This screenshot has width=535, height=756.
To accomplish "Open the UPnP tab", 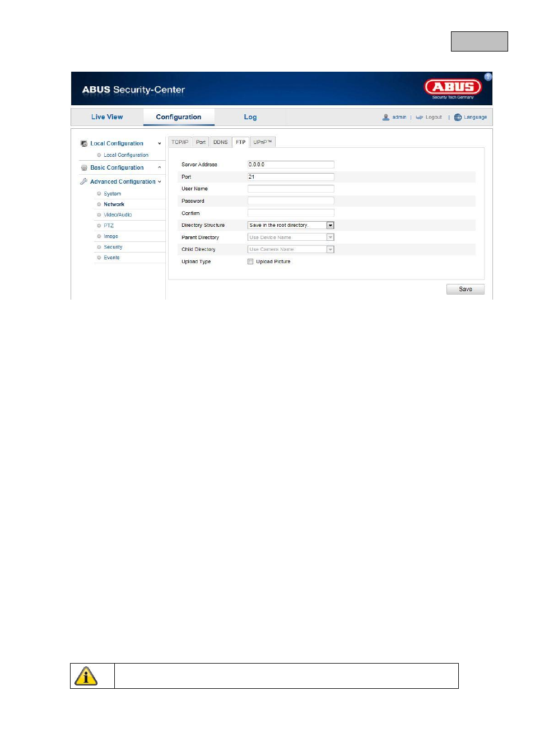I will click(263, 142).
